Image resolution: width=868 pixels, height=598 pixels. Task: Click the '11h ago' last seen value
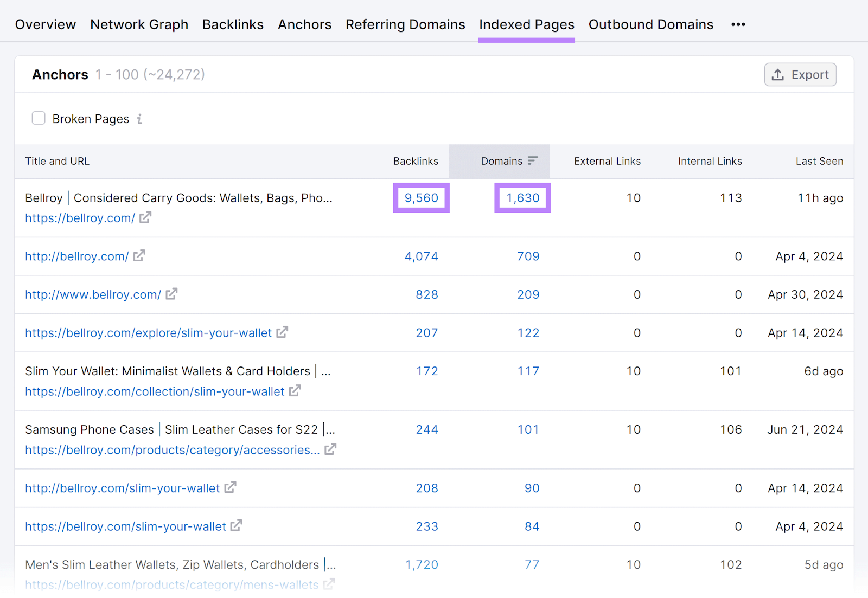click(820, 198)
